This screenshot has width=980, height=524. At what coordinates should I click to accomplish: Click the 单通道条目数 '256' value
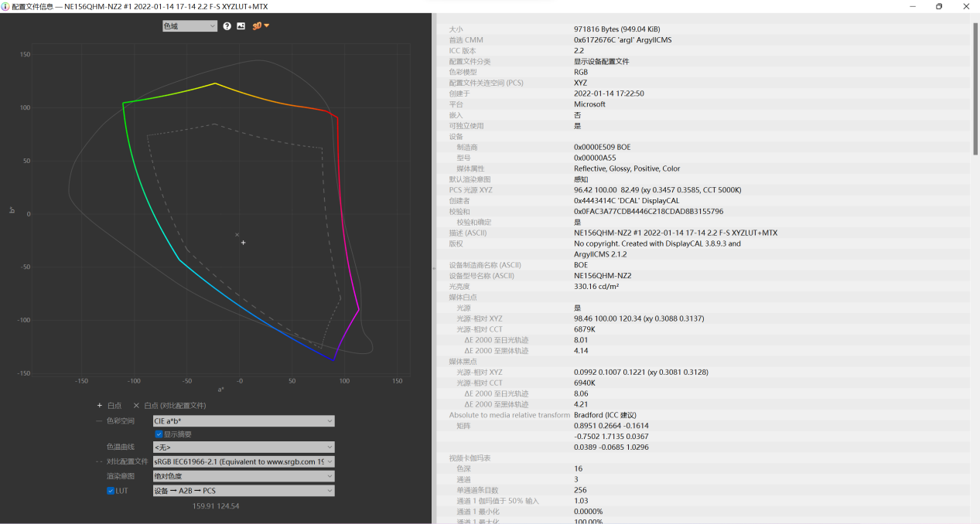[579, 490]
